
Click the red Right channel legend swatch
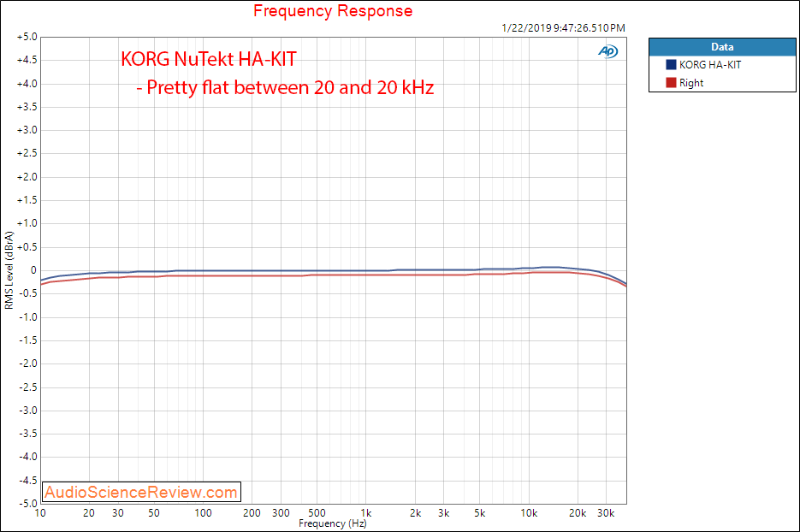click(x=671, y=83)
